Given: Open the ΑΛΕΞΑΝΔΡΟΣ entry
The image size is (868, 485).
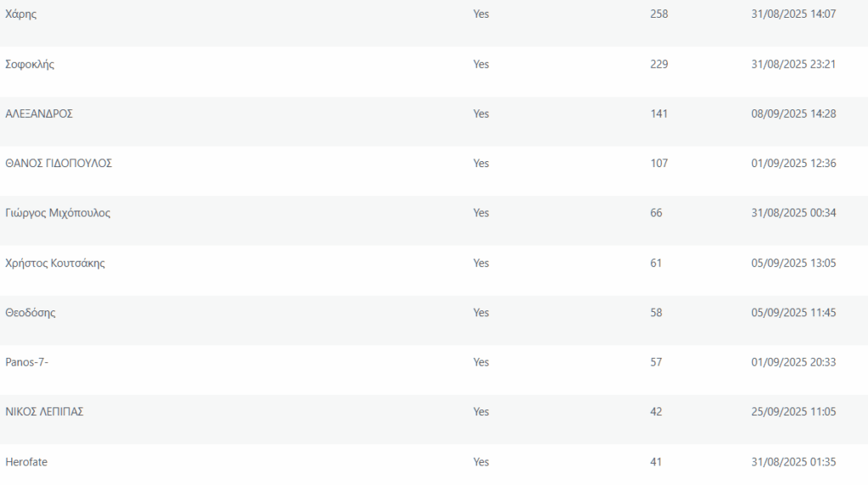Looking at the screenshot, I should 39,114.
